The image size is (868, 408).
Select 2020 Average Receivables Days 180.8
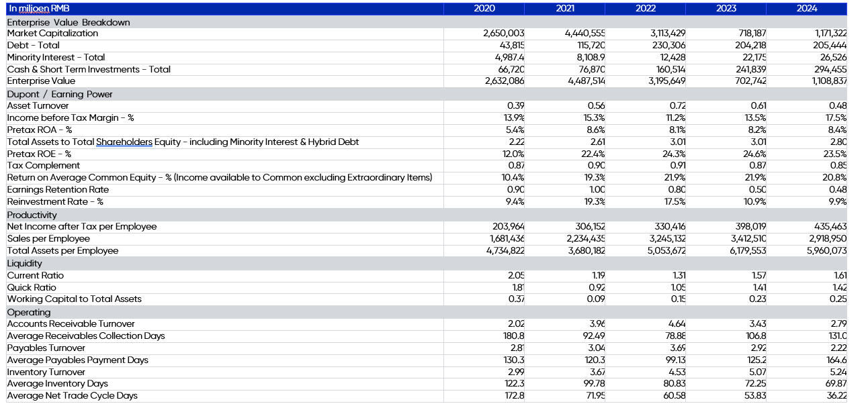point(514,336)
